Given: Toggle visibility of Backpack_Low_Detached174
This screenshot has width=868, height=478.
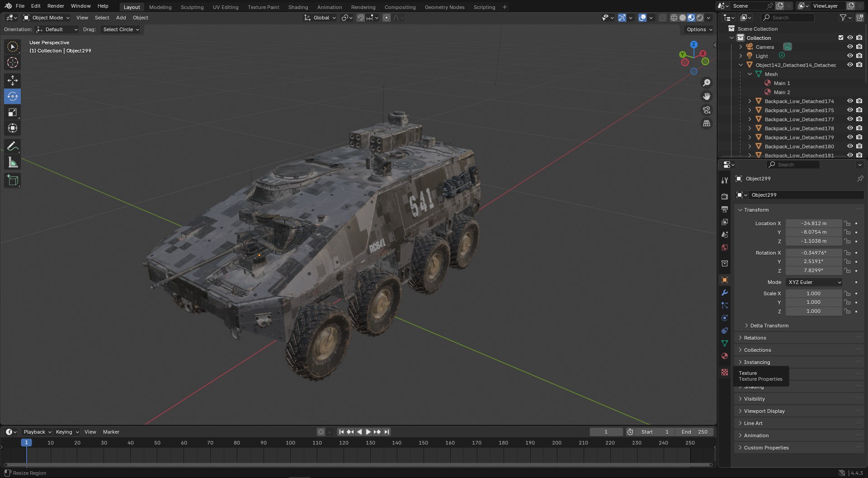Looking at the screenshot, I should [850, 101].
